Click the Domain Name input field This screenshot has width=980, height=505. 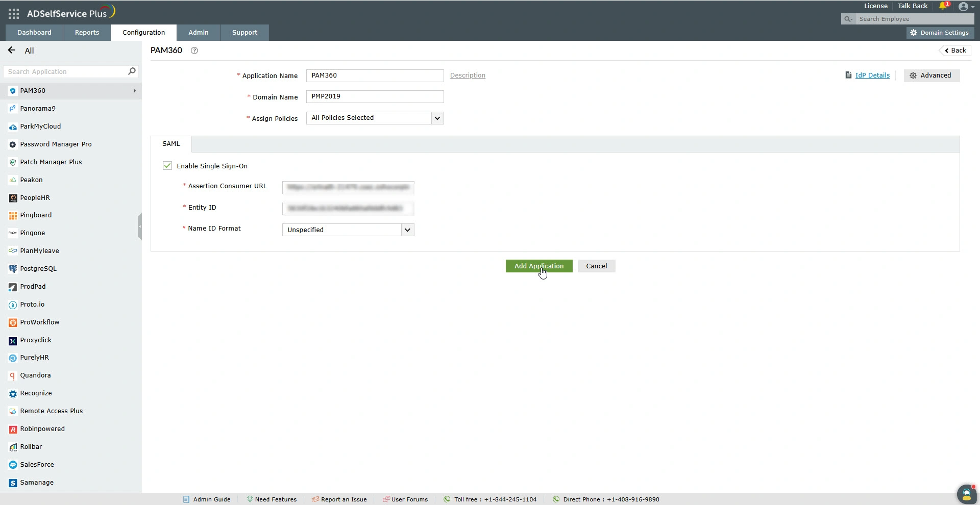pos(374,96)
